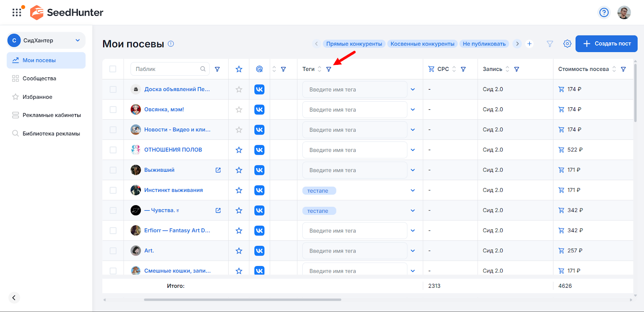Viewport: 644px width, 312px height.
Task: Click the Создать пост button
Action: pos(606,44)
